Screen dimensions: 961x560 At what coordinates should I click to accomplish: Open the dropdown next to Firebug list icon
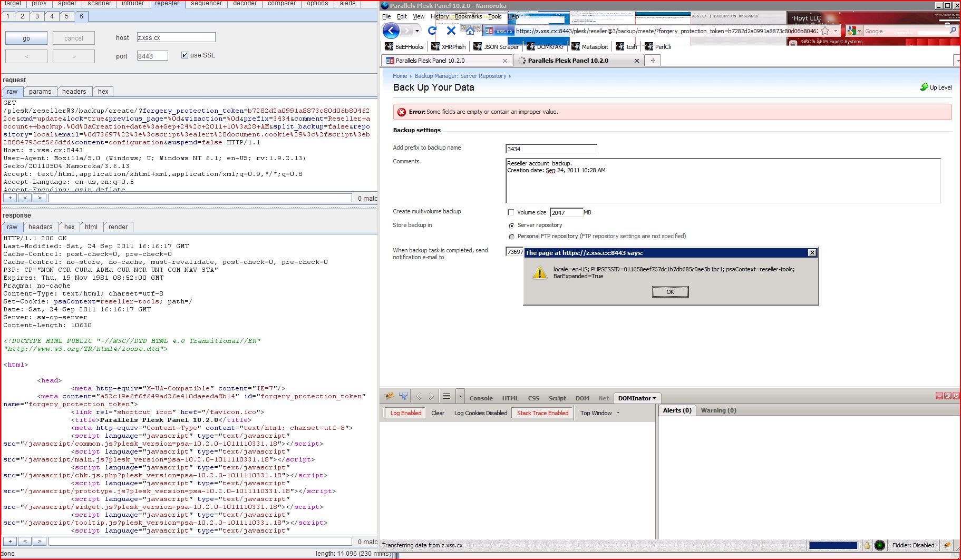click(x=460, y=396)
